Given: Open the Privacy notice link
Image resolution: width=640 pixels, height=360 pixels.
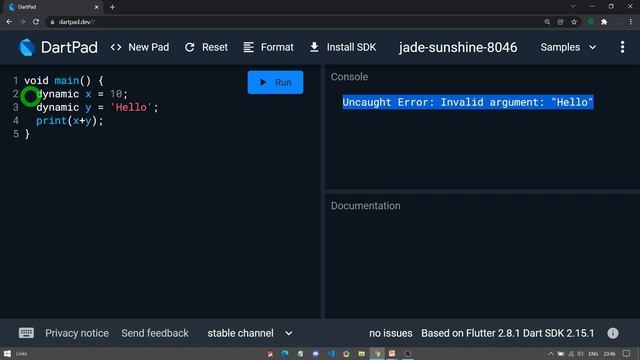Looking at the screenshot, I should point(77,333).
